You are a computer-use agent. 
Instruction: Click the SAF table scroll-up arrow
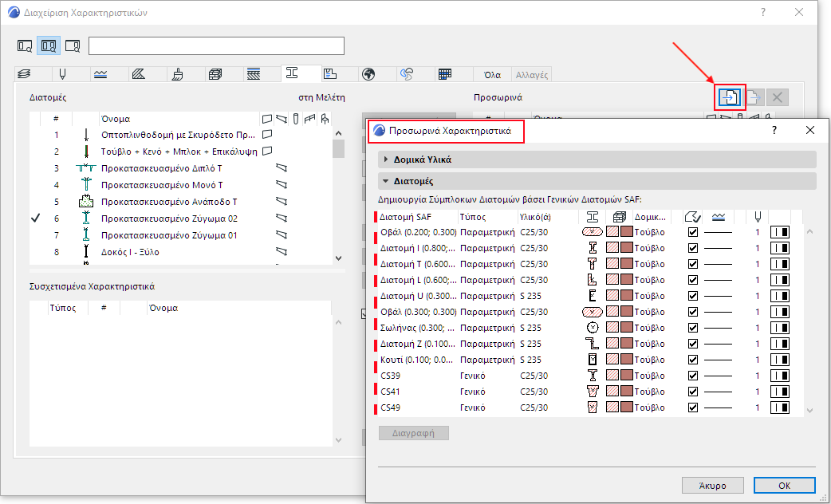[809, 231]
